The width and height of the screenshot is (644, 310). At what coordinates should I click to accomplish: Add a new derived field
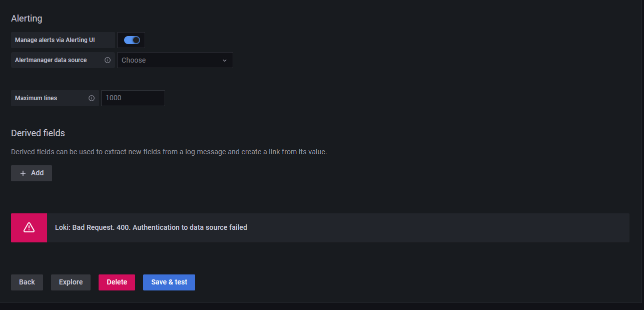32,173
